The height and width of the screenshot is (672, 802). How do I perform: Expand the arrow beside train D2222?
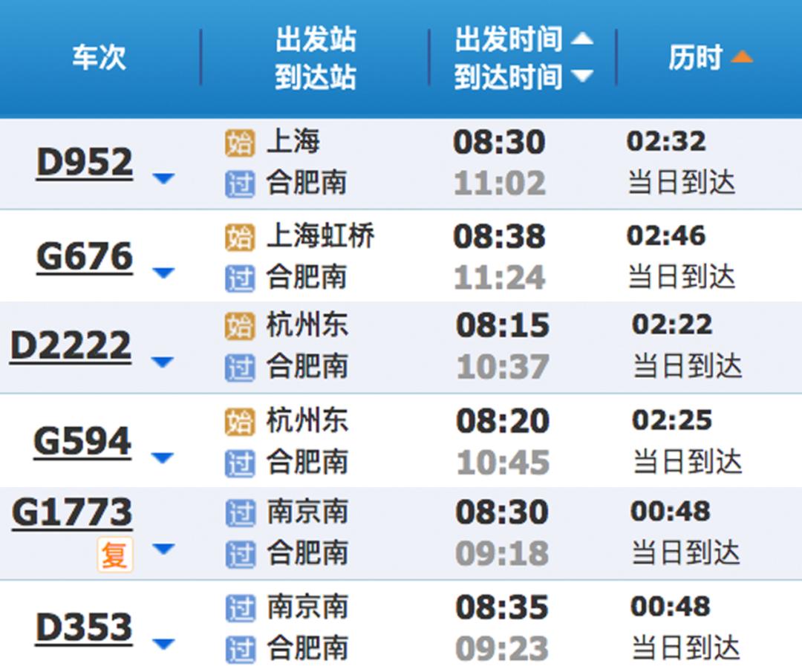tap(163, 362)
